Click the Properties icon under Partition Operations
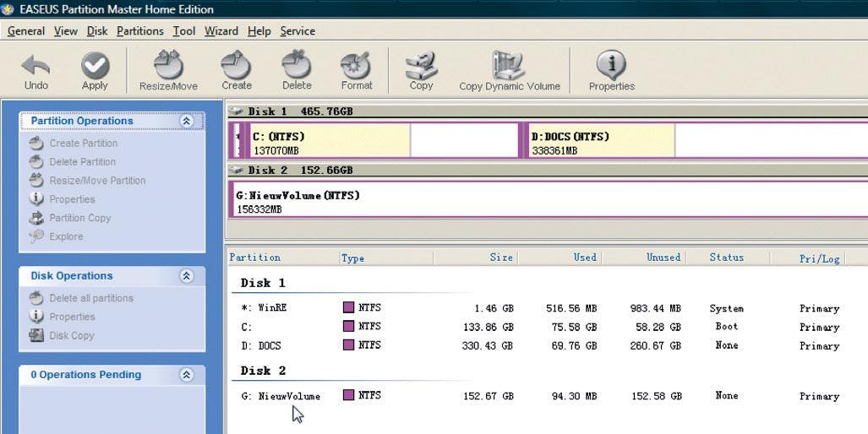The image size is (868, 434). click(36, 199)
